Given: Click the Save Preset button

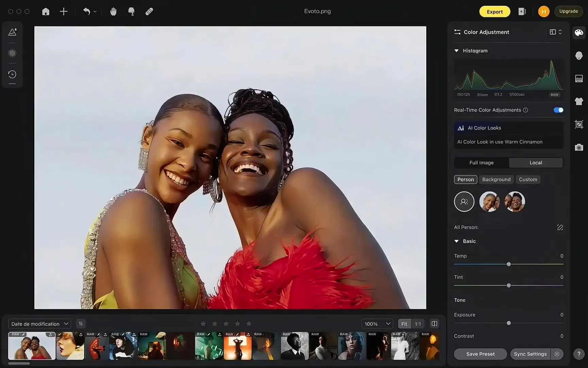Looking at the screenshot, I should tap(480, 354).
